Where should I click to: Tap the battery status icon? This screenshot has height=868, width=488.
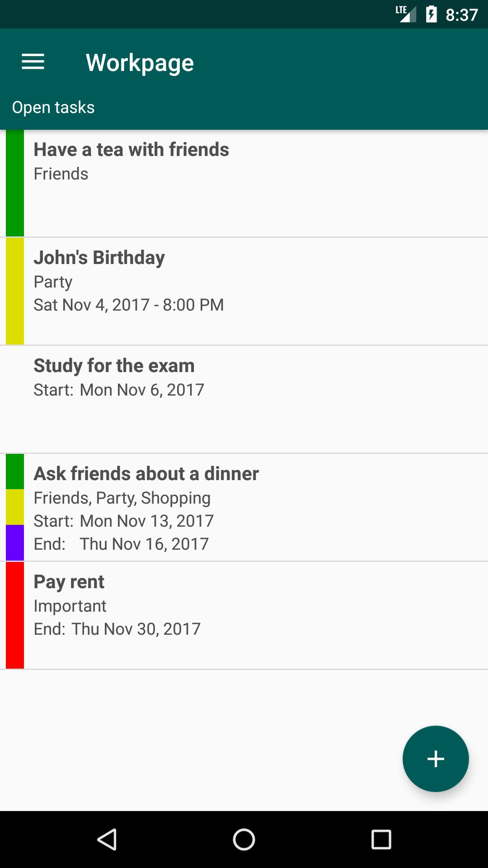coord(431,14)
